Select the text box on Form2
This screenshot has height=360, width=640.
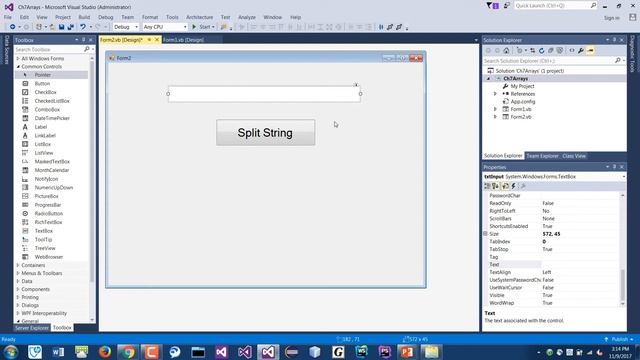tap(264, 94)
